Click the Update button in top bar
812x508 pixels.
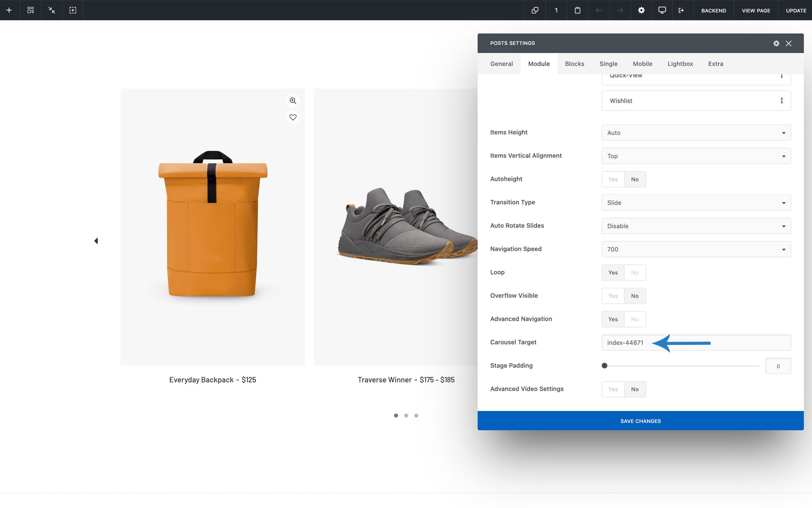796,10
